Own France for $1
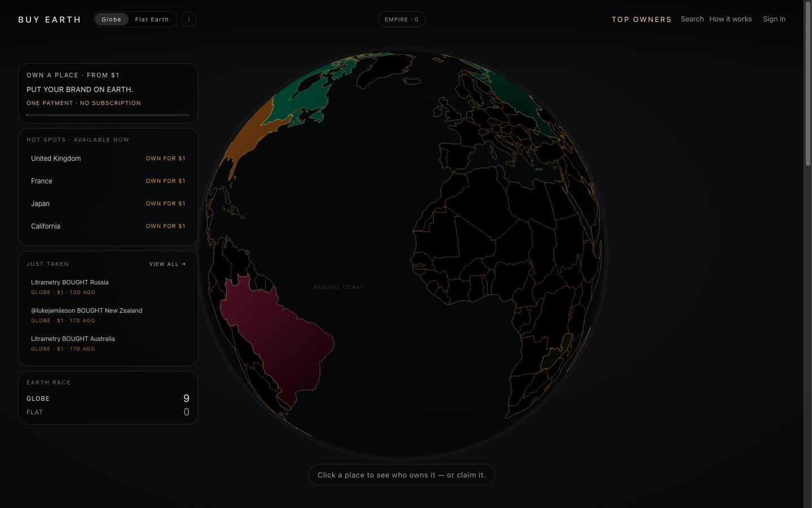 point(165,181)
